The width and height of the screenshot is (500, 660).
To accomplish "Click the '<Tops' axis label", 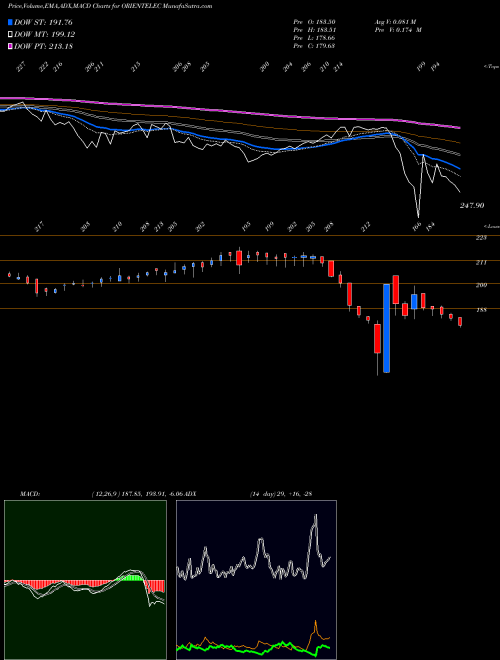I will point(491,67).
